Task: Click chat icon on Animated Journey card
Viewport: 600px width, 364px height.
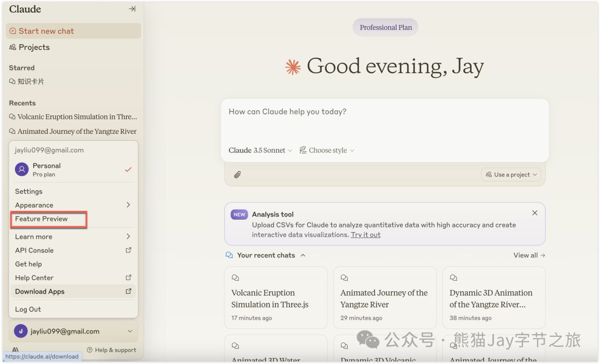Action: click(x=344, y=277)
